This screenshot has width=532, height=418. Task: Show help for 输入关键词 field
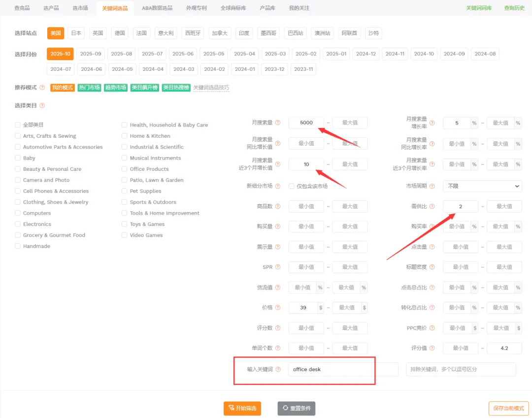pyautogui.click(x=278, y=369)
